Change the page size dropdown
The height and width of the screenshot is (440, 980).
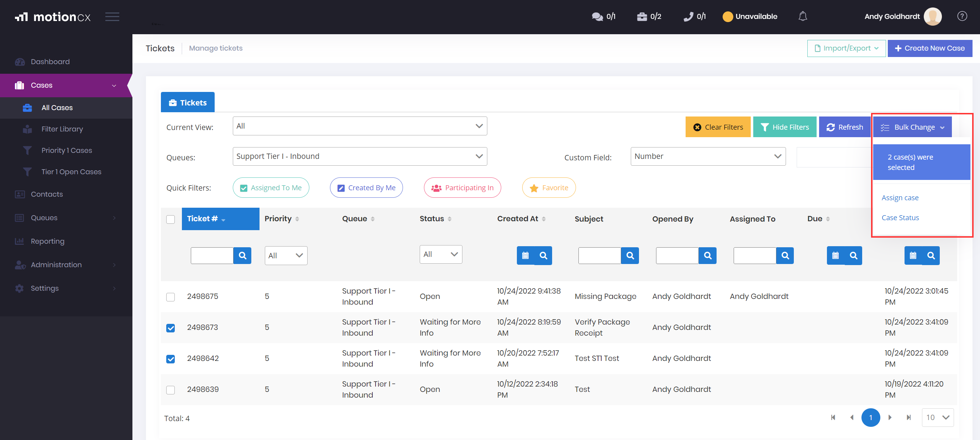[x=938, y=418]
